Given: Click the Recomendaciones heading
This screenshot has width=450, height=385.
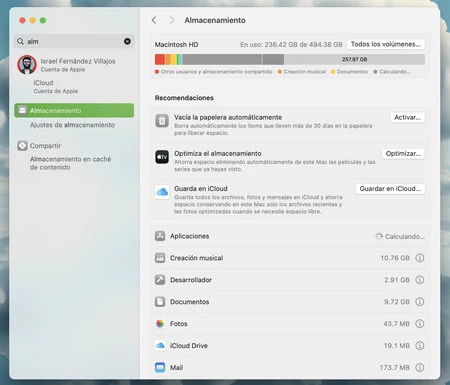Looking at the screenshot, I should click(184, 98).
